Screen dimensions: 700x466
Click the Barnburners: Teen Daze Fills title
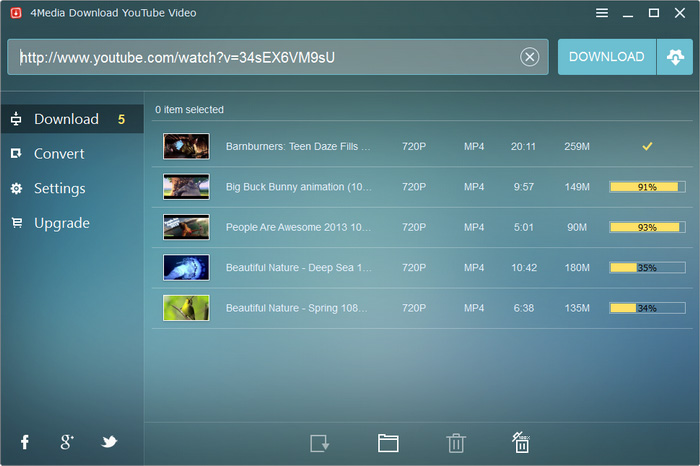(x=298, y=146)
